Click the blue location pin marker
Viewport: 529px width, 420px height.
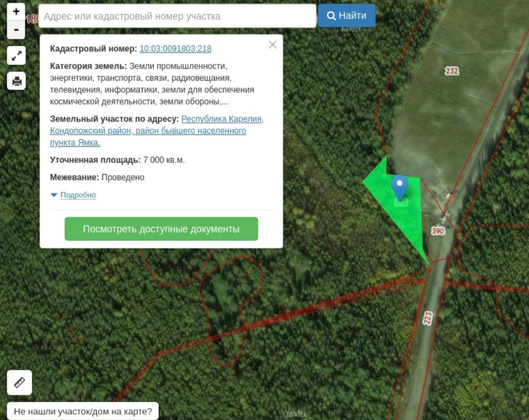pyautogui.click(x=400, y=187)
